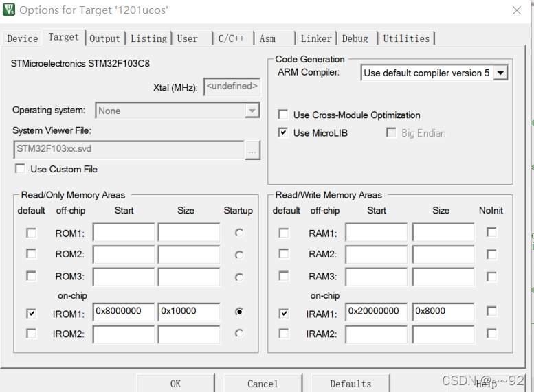Image resolution: width=534 pixels, height=392 pixels.
Task: Select the User tab
Action: coord(192,38)
